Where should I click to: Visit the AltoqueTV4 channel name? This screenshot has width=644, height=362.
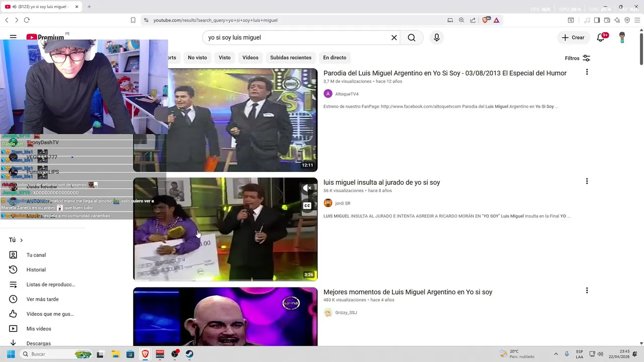click(x=347, y=94)
